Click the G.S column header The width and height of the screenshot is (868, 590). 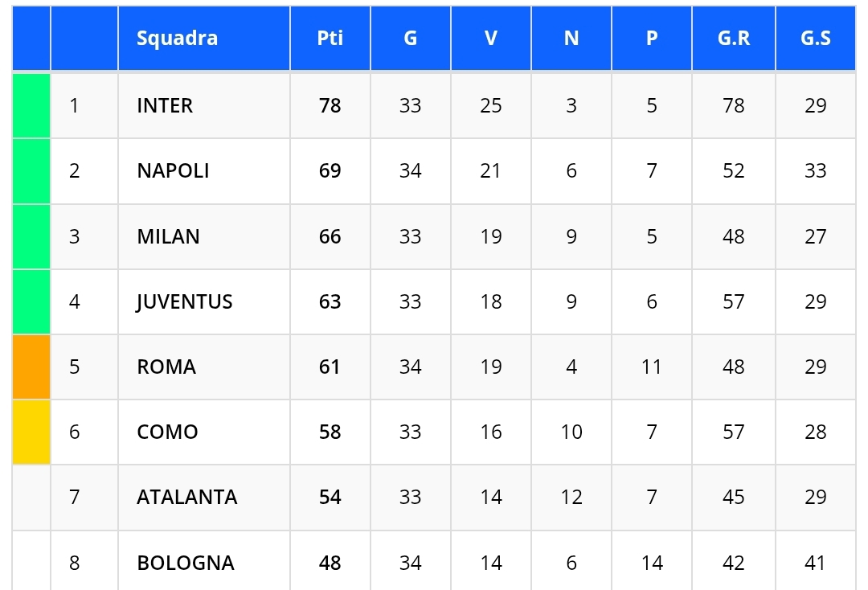[815, 39]
